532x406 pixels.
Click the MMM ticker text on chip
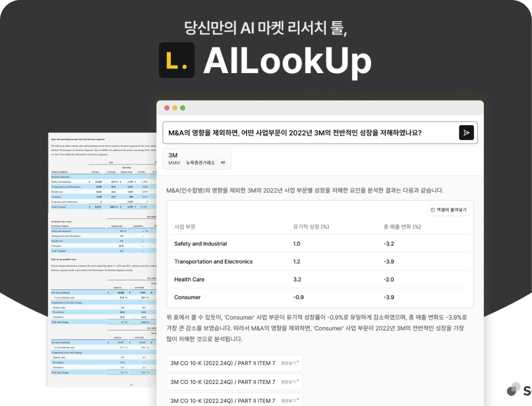(x=174, y=163)
